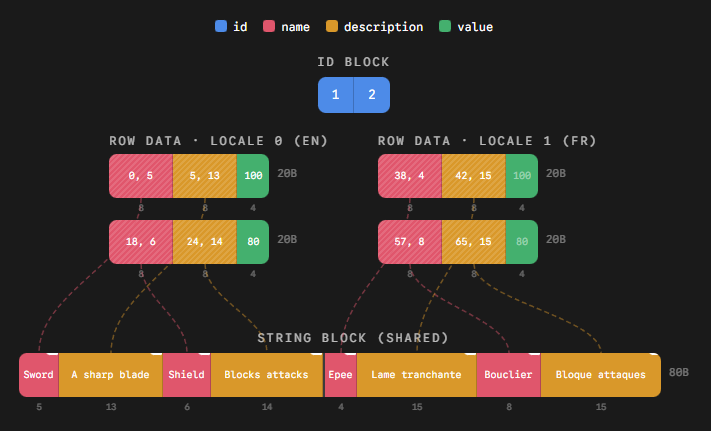The width and height of the screenshot is (711, 431).
Task: Click the FR name cell "57, 8"
Action: [x=410, y=242]
